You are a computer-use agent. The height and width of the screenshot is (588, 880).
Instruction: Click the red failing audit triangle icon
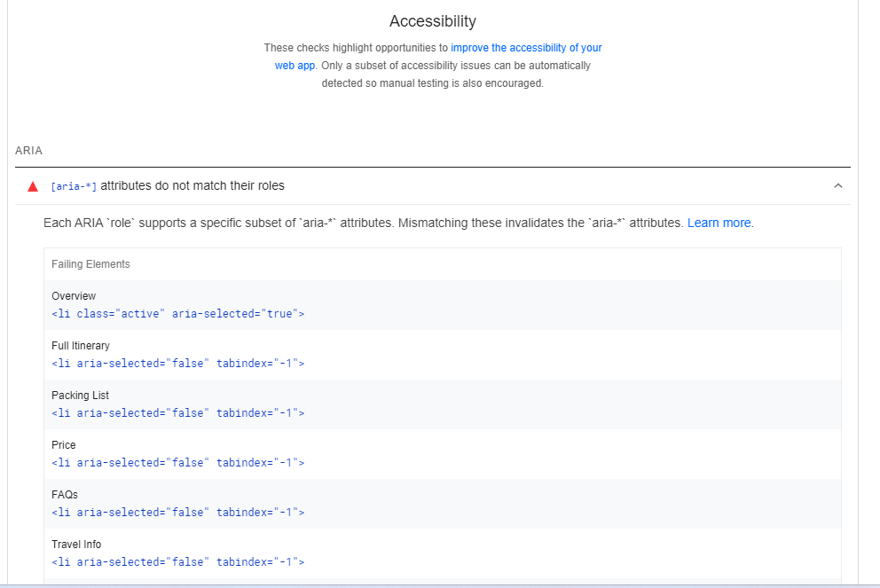pyautogui.click(x=33, y=186)
